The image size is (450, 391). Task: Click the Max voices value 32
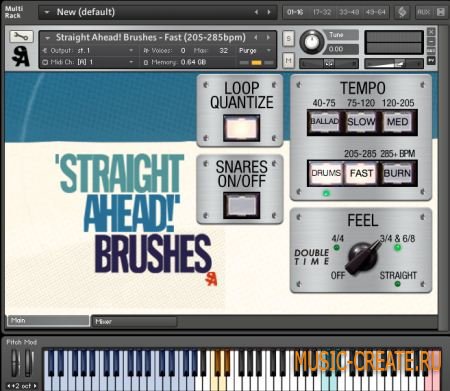click(224, 51)
